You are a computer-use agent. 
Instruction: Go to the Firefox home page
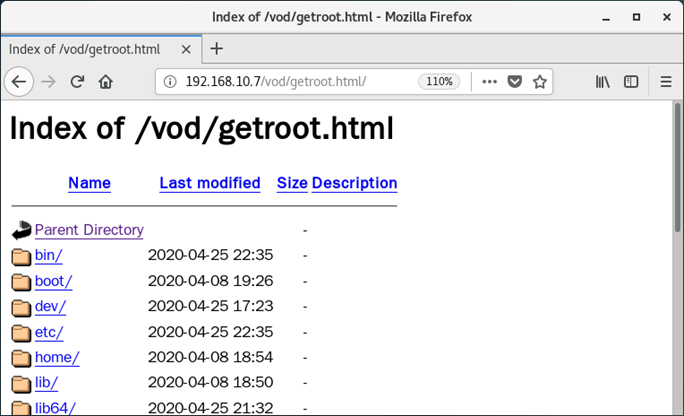tap(105, 82)
